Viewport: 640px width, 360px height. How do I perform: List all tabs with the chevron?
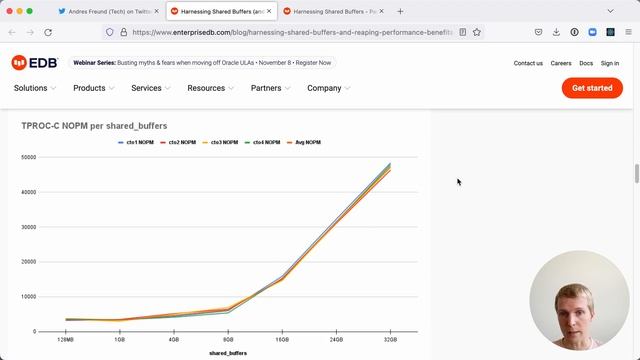(611, 11)
